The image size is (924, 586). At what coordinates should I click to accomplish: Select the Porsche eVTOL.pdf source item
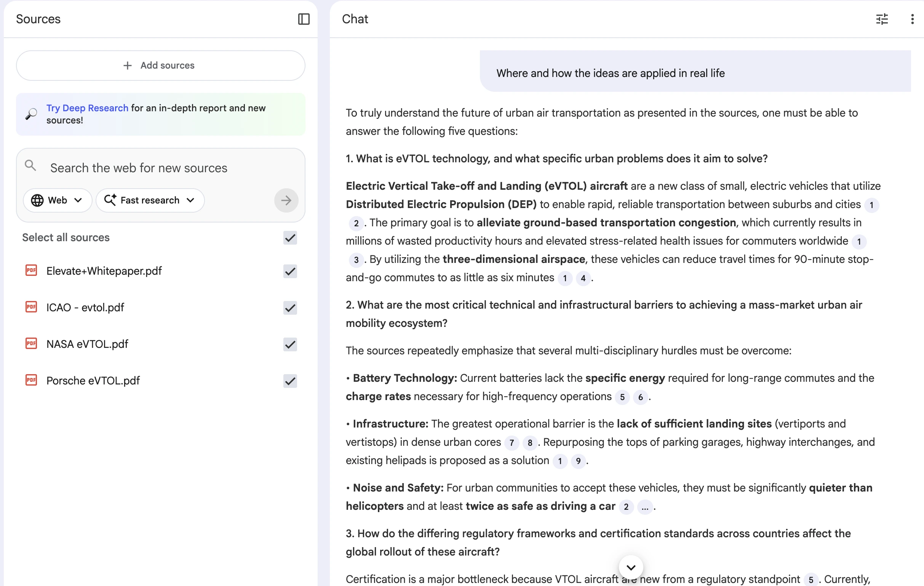pos(93,381)
